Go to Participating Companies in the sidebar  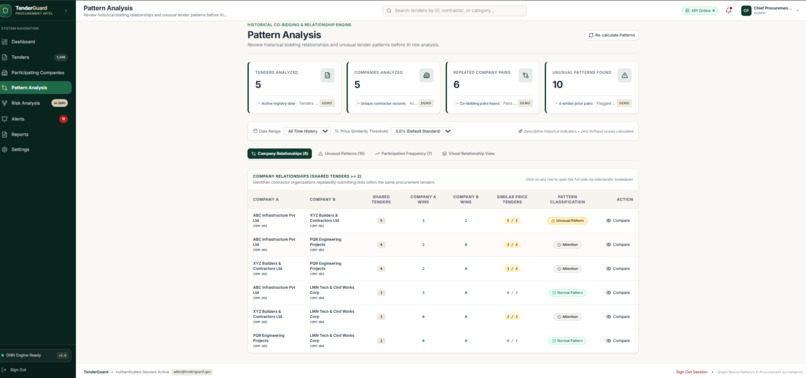[36, 73]
